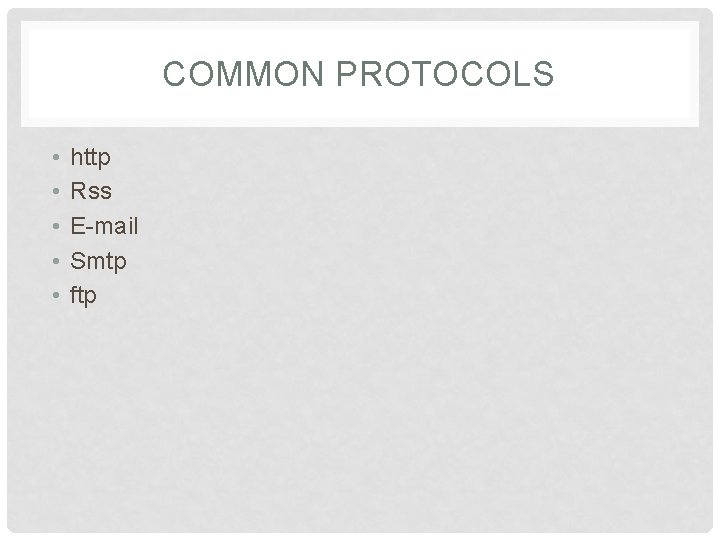720x540 pixels.
Task: Click the http bullet text
Action: [90, 158]
